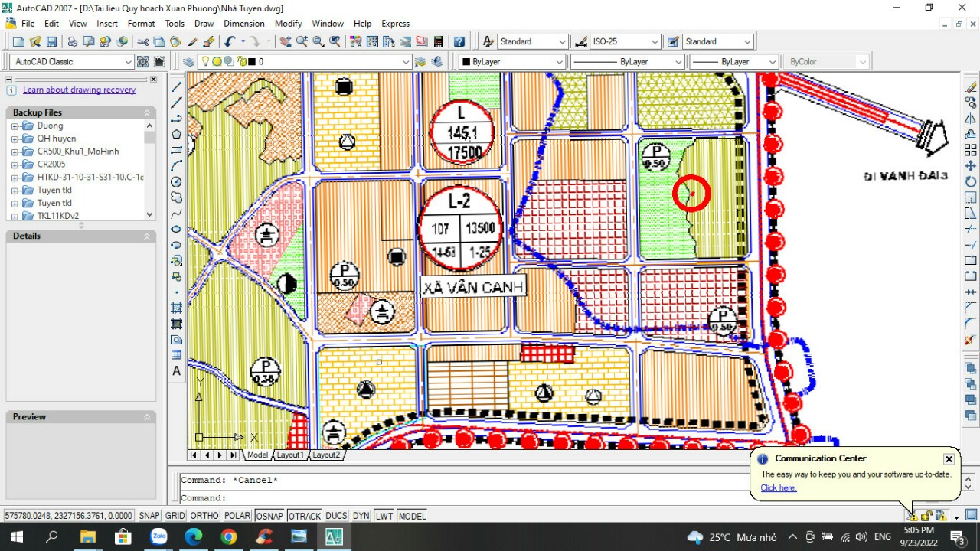Viewport: 980px width, 551px height.
Task: Open the Dimension menu
Action: pyautogui.click(x=243, y=24)
